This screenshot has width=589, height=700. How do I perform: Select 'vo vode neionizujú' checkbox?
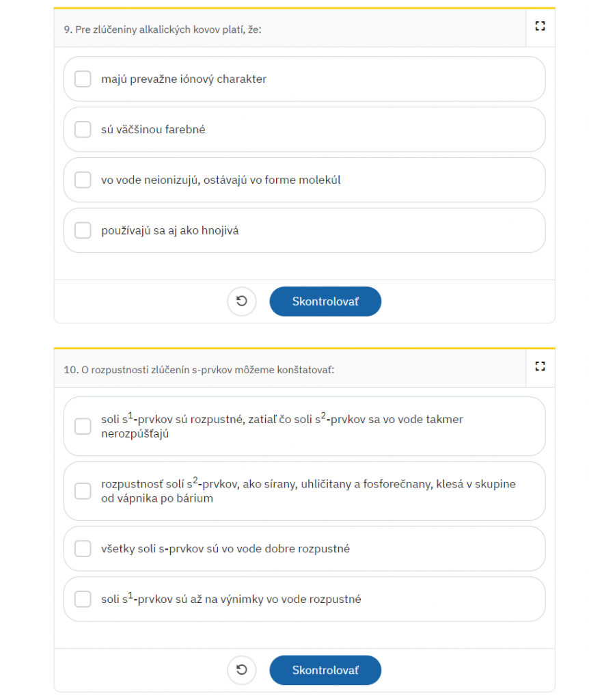(83, 180)
